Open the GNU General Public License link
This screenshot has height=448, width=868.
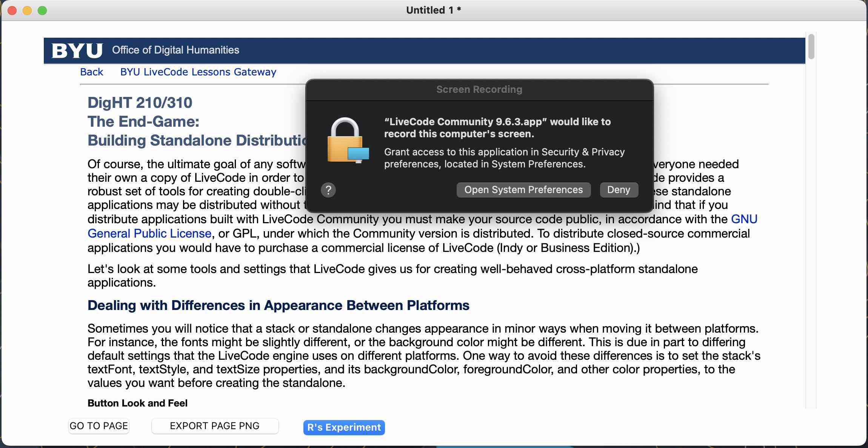tap(149, 233)
